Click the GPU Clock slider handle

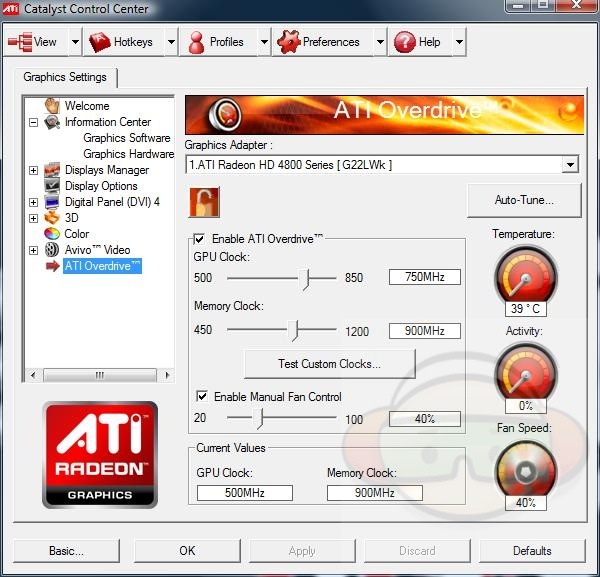pyautogui.click(x=306, y=278)
